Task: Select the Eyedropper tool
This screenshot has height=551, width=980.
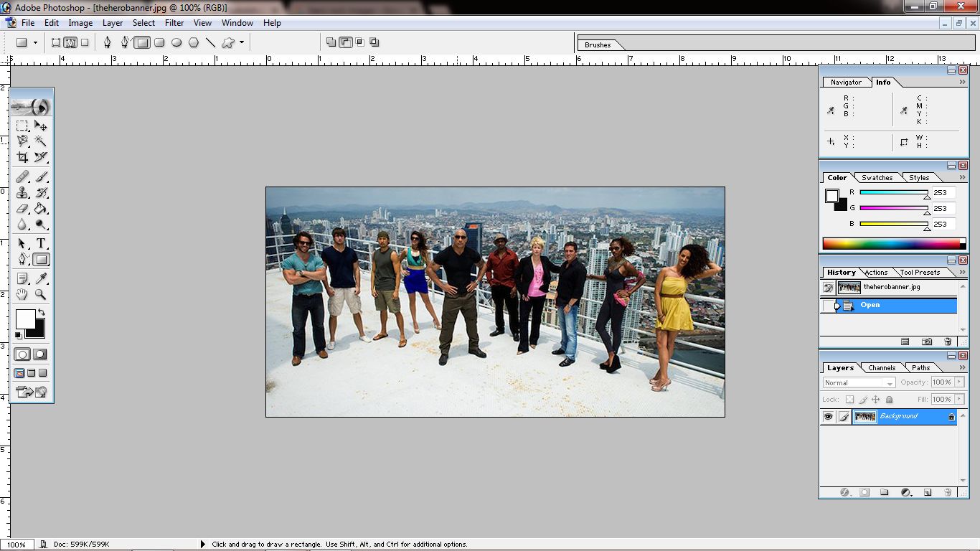Action: coord(40,278)
